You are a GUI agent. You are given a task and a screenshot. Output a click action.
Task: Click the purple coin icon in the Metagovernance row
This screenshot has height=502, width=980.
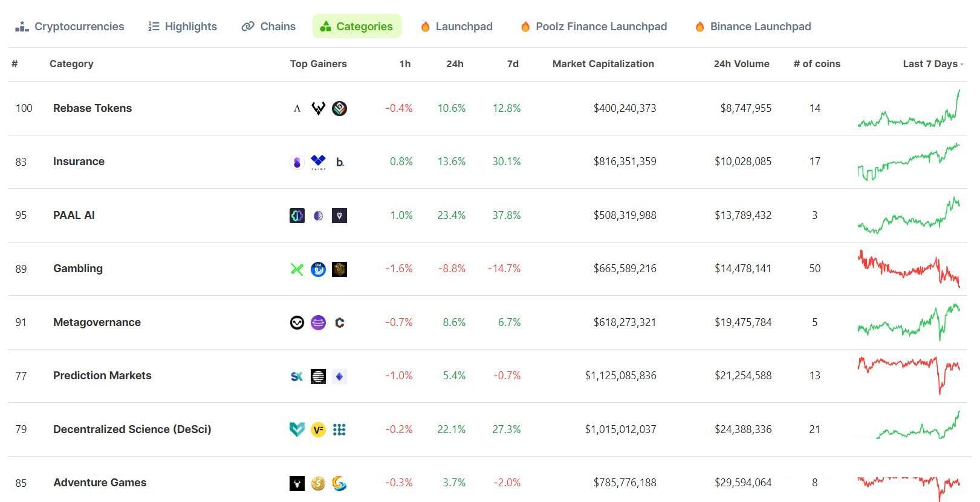tap(318, 323)
